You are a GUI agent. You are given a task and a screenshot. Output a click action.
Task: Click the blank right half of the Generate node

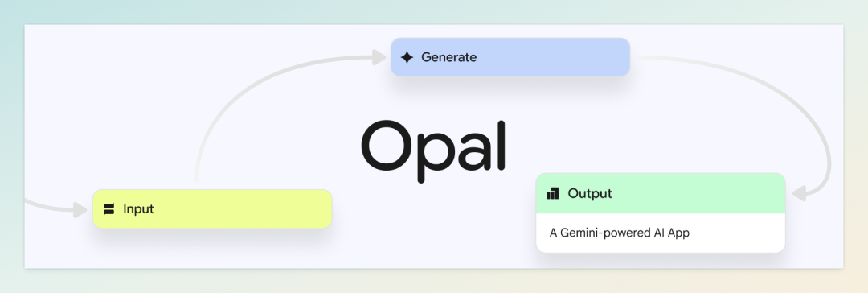tap(570, 57)
